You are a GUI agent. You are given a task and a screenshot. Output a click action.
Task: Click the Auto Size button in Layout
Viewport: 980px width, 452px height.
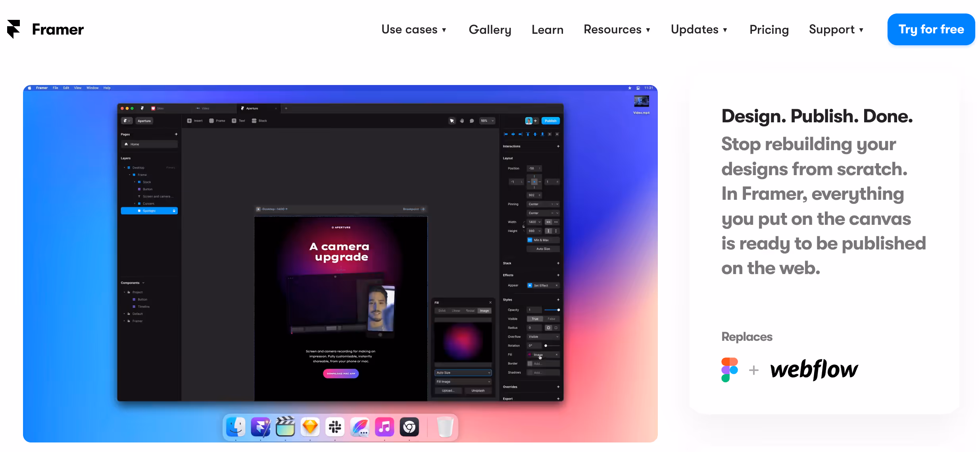(543, 249)
